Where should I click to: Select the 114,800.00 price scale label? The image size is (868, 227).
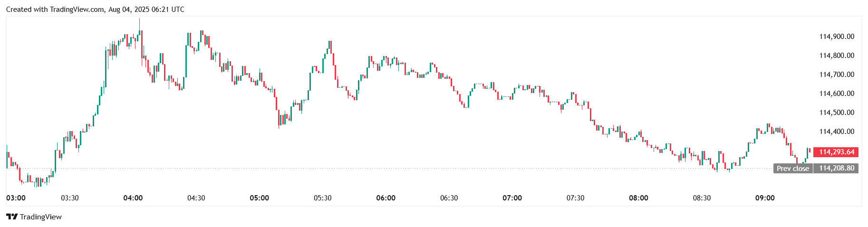point(837,56)
